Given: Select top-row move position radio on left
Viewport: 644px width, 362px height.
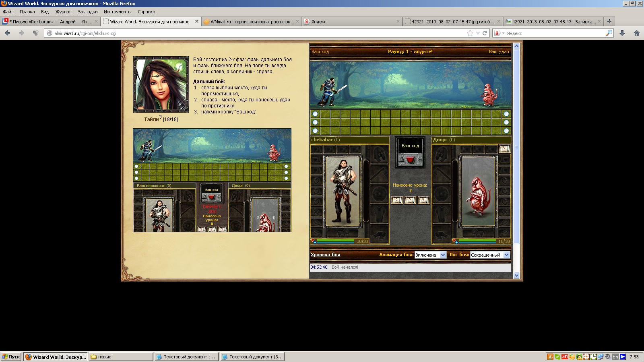Looking at the screenshot, I should click(315, 114).
